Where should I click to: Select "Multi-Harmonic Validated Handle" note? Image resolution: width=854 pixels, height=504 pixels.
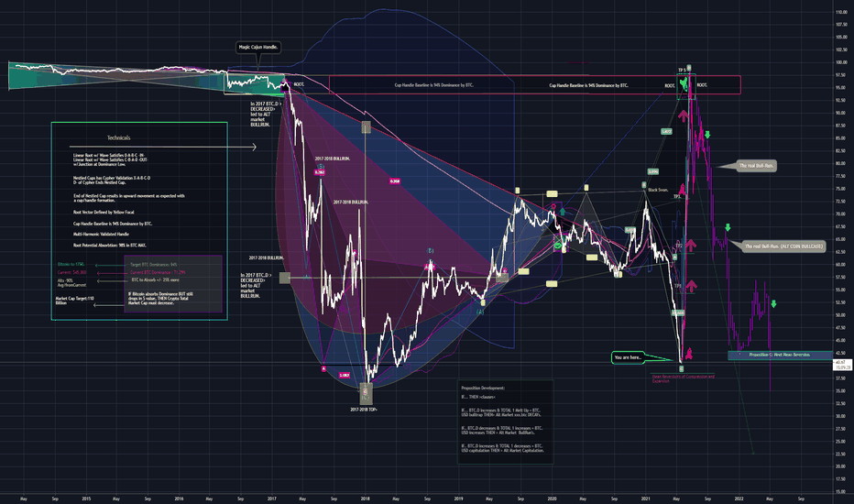point(100,235)
